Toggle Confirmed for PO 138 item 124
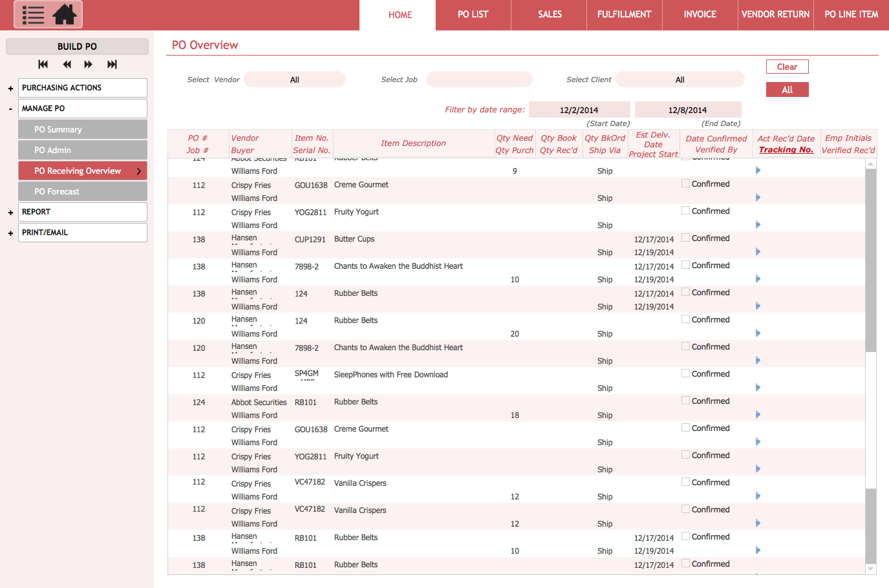 (685, 292)
